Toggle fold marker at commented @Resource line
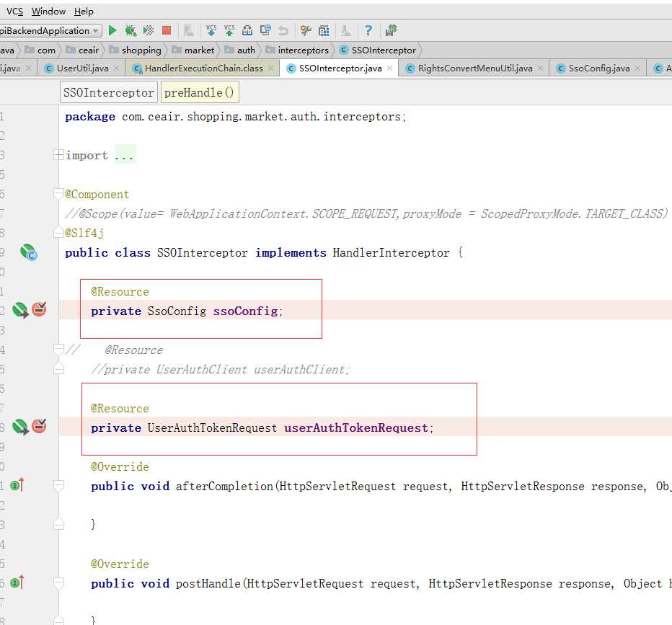The height and width of the screenshot is (625, 672). pos(58,349)
